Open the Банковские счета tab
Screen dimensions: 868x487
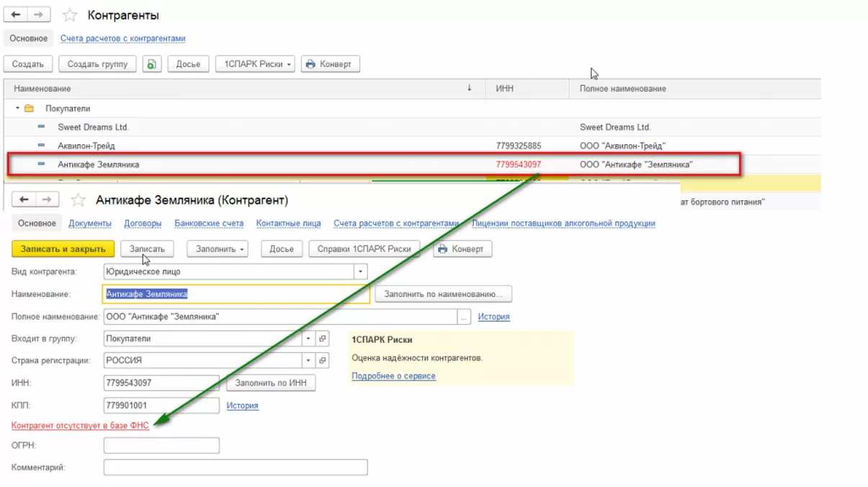tap(209, 223)
